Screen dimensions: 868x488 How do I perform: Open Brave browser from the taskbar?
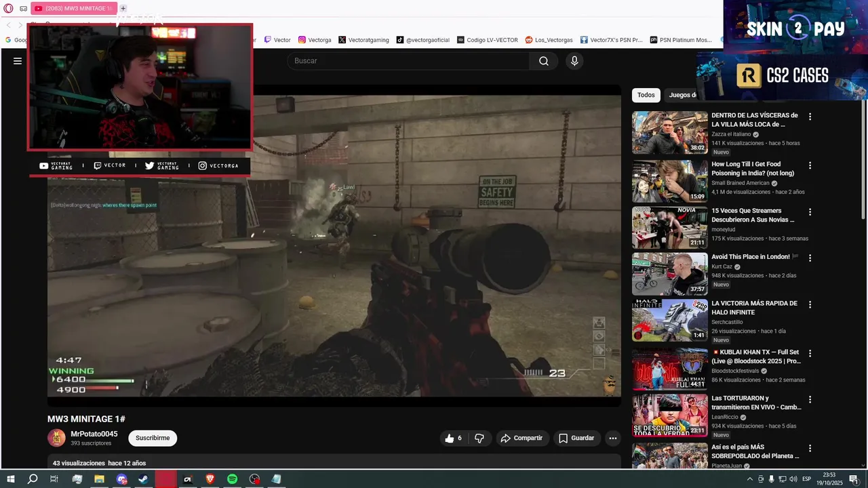210,479
